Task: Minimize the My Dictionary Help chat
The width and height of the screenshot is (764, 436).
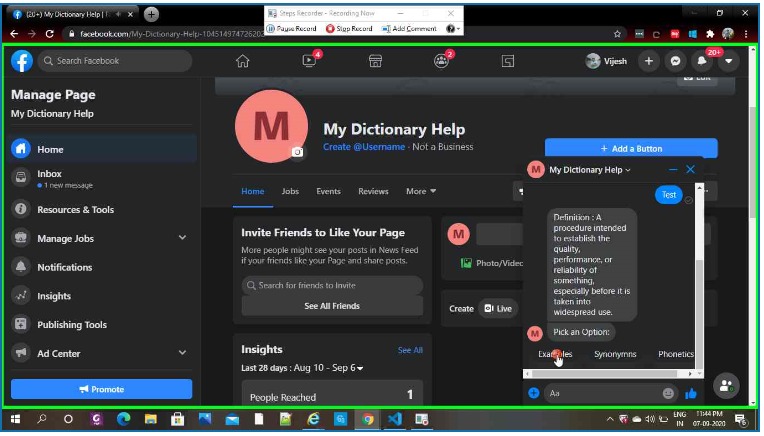Action: (673, 170)
